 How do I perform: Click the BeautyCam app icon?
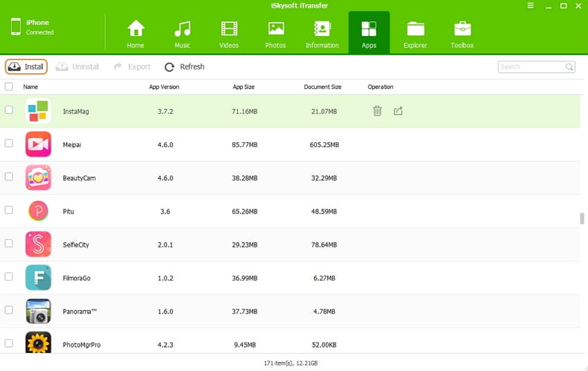coord(38,178)
